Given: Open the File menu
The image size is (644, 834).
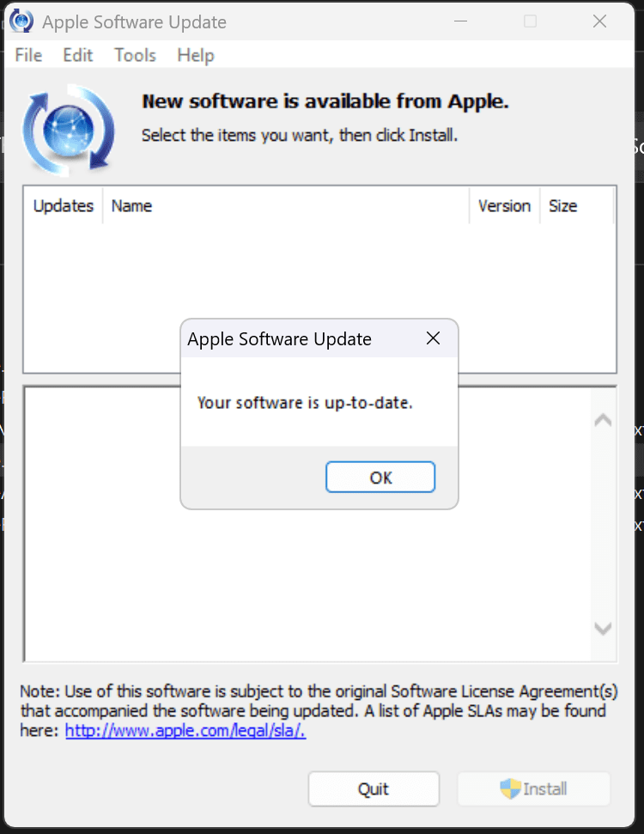Looking at the screenshot, I should tap(28, 55).
